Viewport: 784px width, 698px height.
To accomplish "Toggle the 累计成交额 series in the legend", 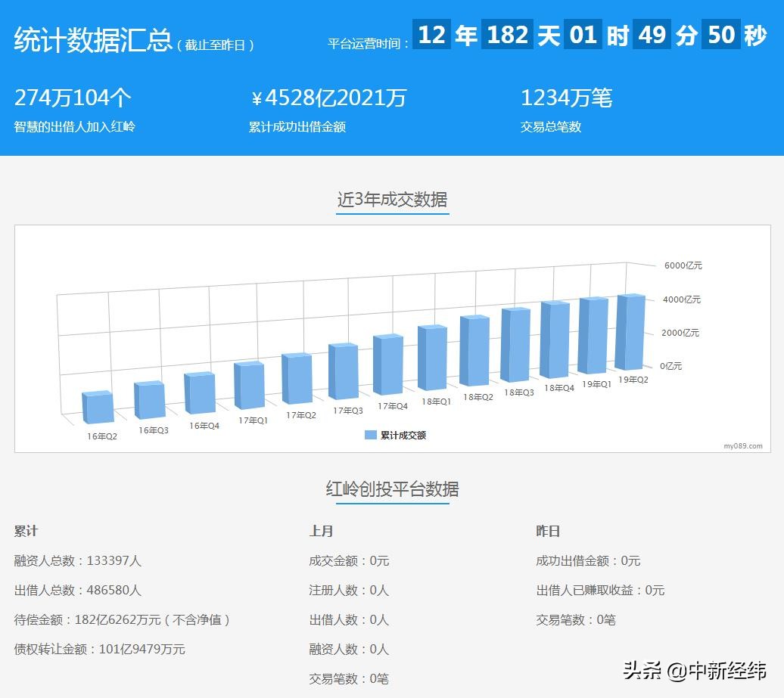I will coord(400,434).
